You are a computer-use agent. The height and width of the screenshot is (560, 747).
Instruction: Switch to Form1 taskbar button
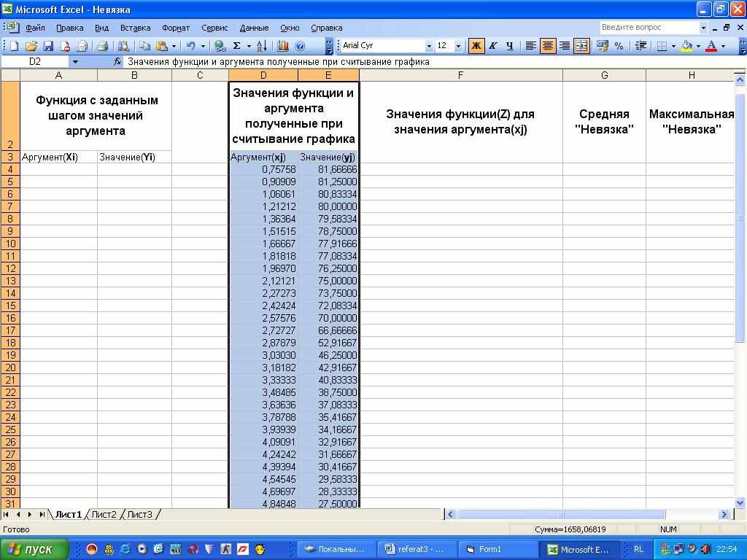(497, 549)
